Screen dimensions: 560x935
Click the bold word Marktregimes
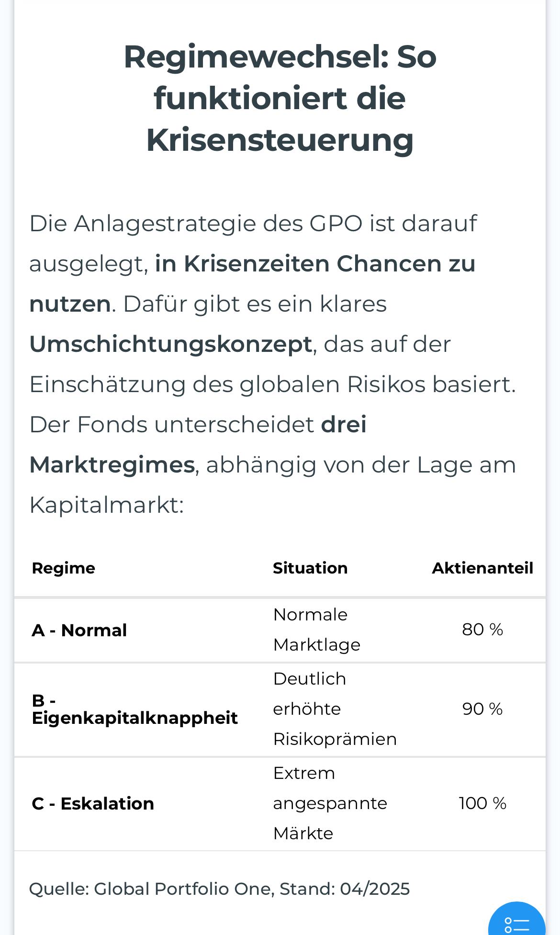tap(112, 465)
